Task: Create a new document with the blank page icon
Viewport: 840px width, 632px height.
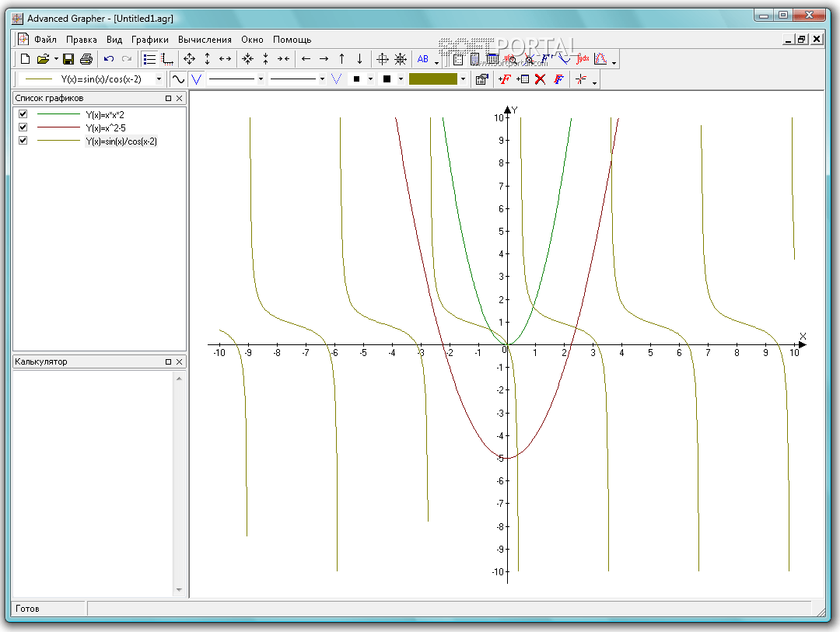Action: click(25, 59)
